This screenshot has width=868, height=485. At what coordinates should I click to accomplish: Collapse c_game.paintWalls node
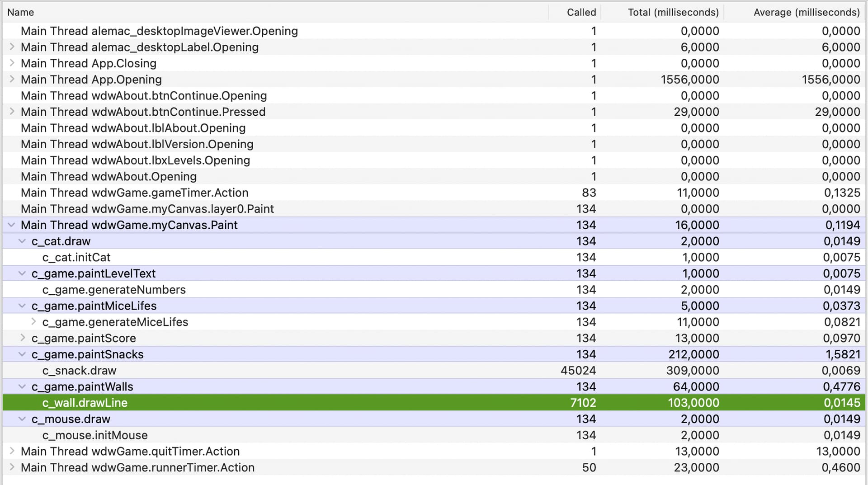(x=22, y=387)
